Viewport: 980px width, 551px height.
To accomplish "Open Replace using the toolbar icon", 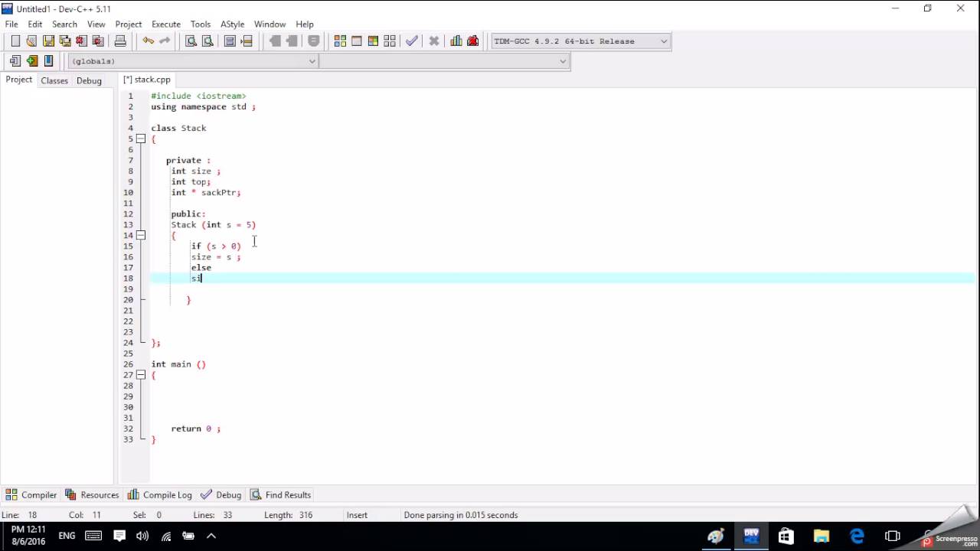I will (x=207, y=41).
